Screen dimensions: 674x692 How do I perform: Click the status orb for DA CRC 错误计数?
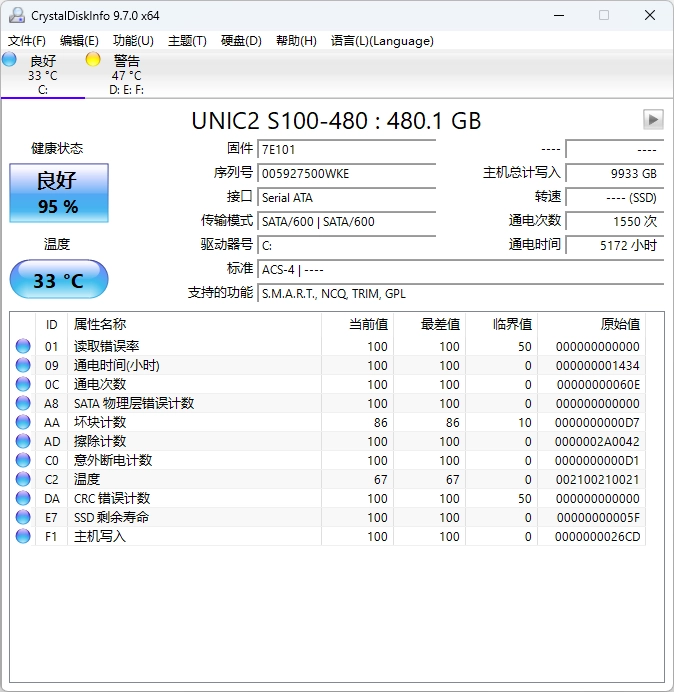[23, 498]
